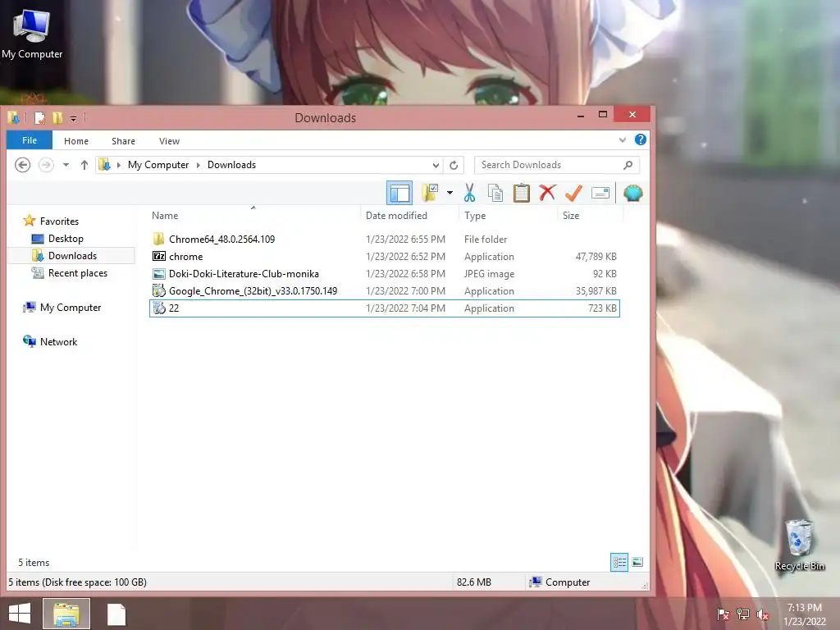Click the JPEG image type cell

[x=489, y=274]
